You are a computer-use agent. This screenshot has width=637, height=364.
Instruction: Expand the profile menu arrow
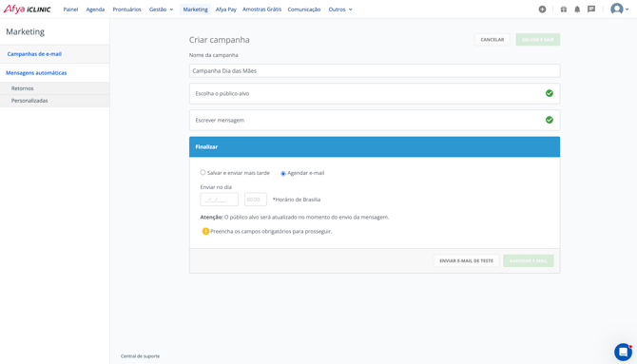coord(627,10)
